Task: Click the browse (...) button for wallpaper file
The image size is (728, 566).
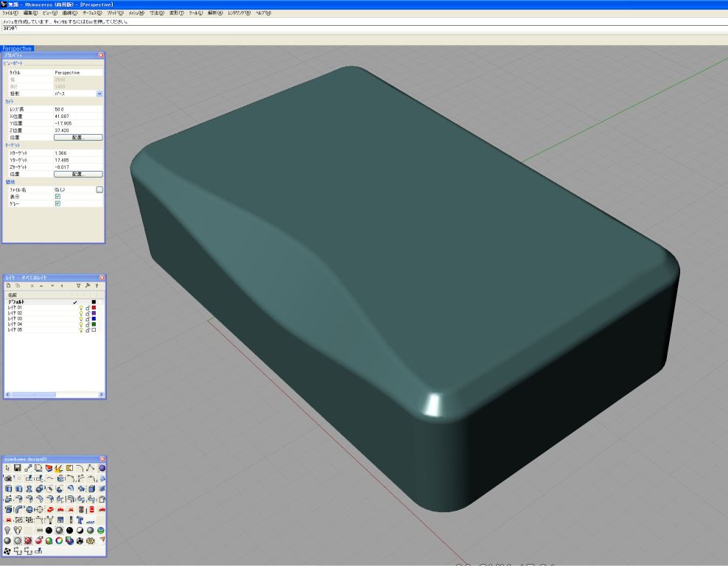Action: (x=99, y=189)
